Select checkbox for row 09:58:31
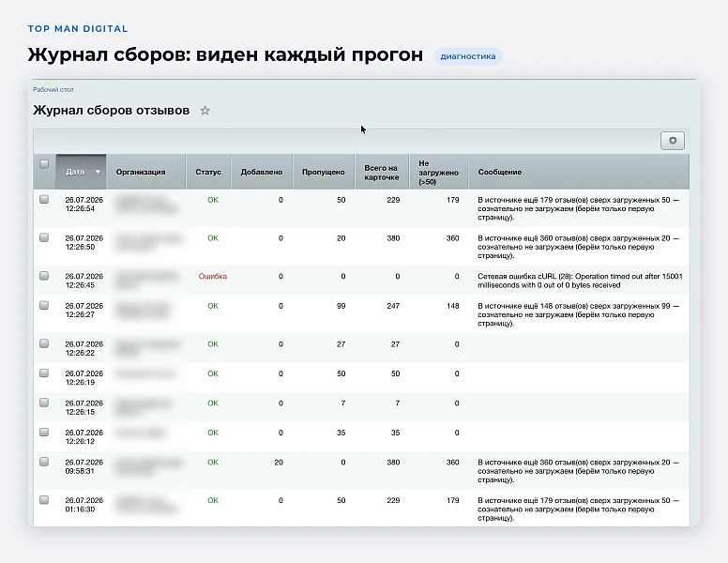Viewport: 728px width, 563px height. click(x=44, y=462)
